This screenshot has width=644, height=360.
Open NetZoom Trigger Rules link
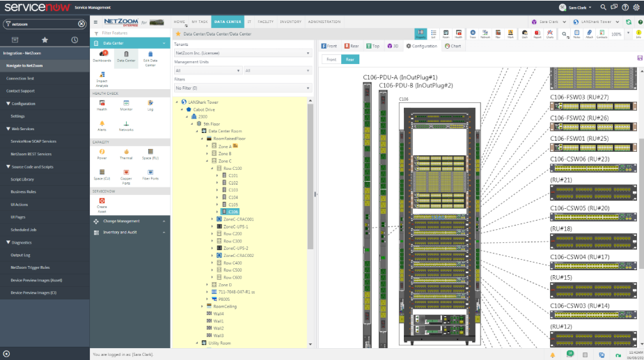click(x=30, y=267)
